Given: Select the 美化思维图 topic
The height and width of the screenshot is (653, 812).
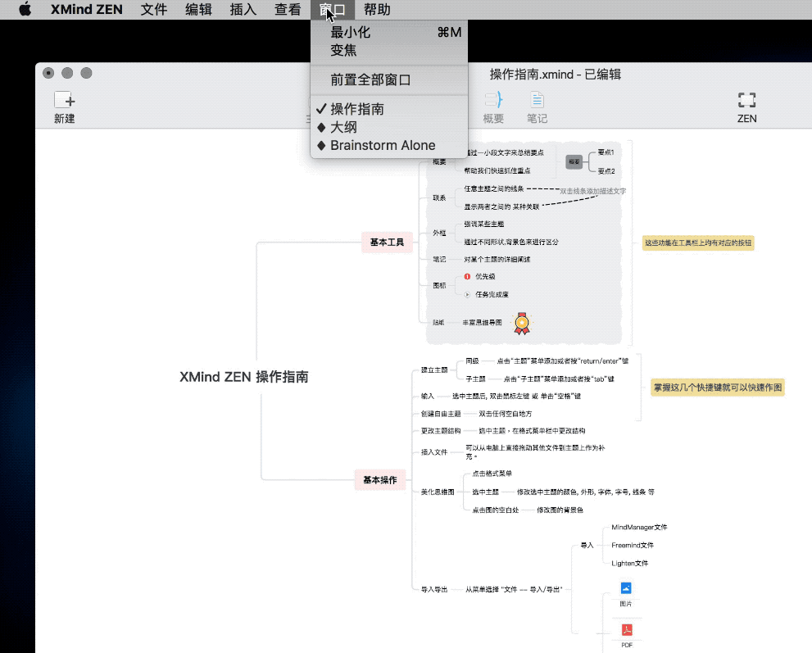Looking at the screenshot, I should click(x=437, y=492).
